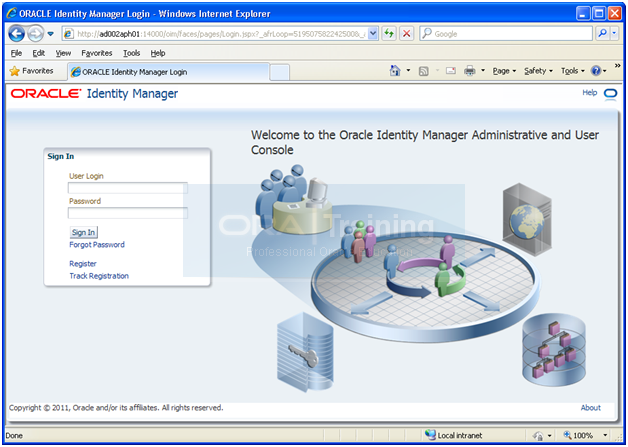
Task: Click the Oracle O icon beside Help
Action: click(610, 95)
